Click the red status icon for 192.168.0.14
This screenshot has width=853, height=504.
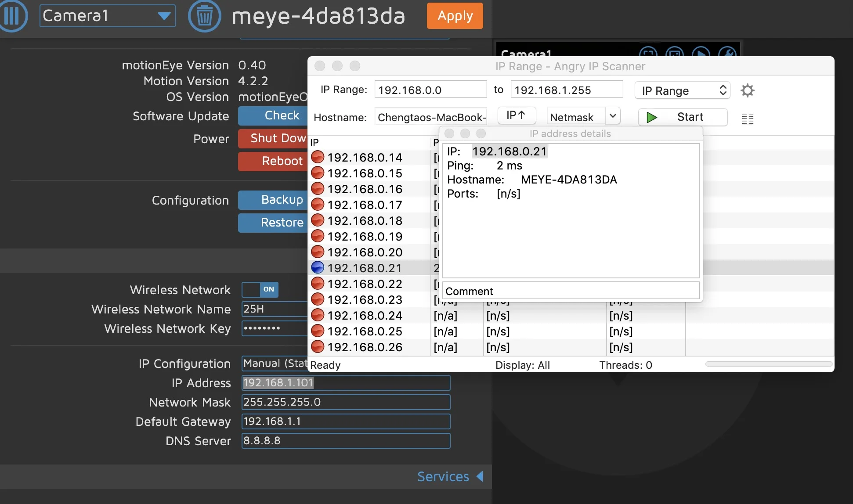pyautogui.click(x=318, y=157)
